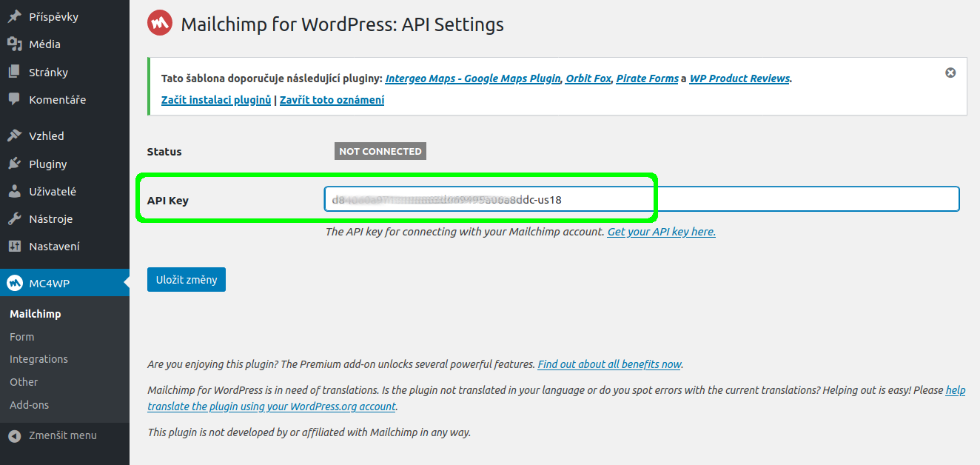Go to Uživatelé section
980x465 pixels.
point(64,191)
